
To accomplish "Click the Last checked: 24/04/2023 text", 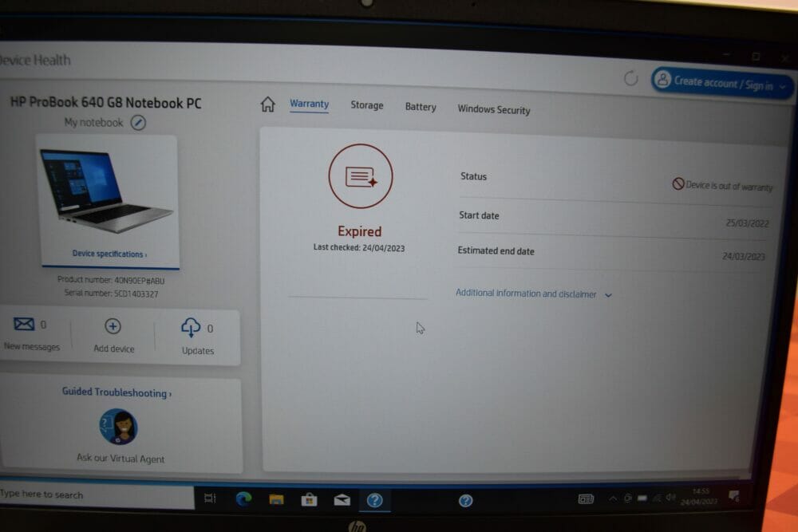I will (x=359, y=248).
